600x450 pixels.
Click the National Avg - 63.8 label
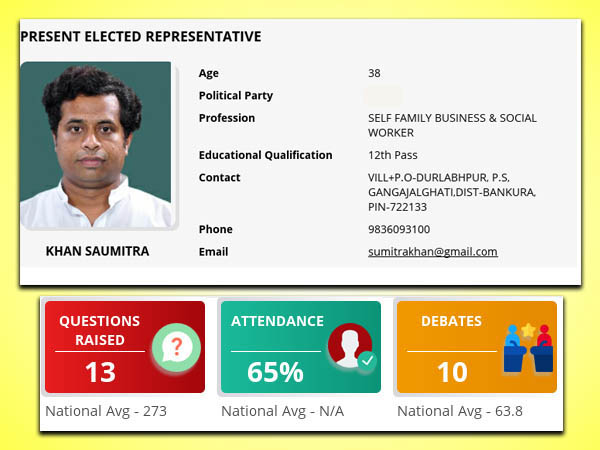coord(460,411)
